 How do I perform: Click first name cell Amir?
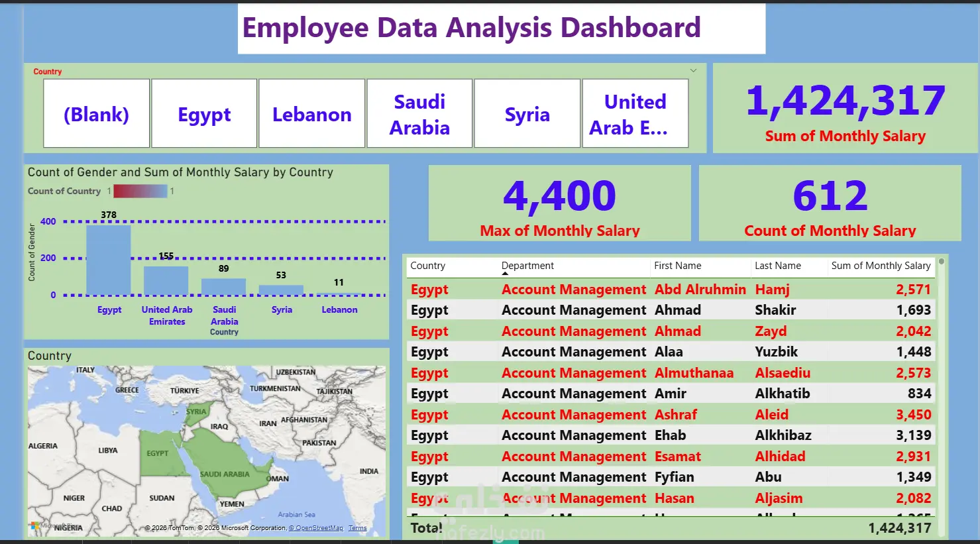(x=671, y=394)
